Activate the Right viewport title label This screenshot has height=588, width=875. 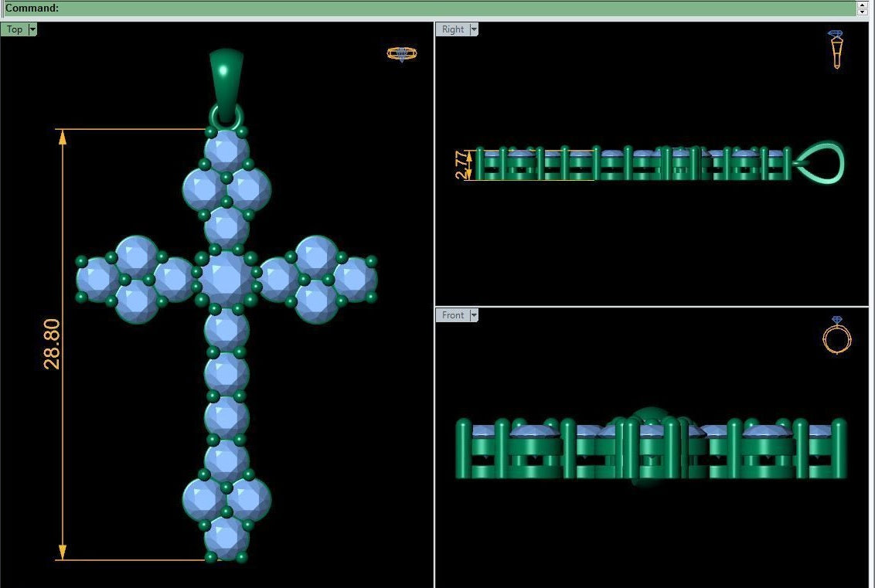(x=453, y=29)
